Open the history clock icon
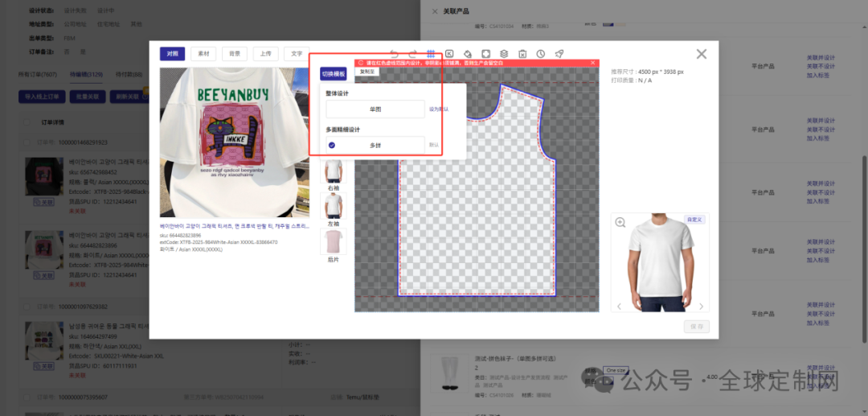Viewport: 868px width, 416px height. point(541,53)
